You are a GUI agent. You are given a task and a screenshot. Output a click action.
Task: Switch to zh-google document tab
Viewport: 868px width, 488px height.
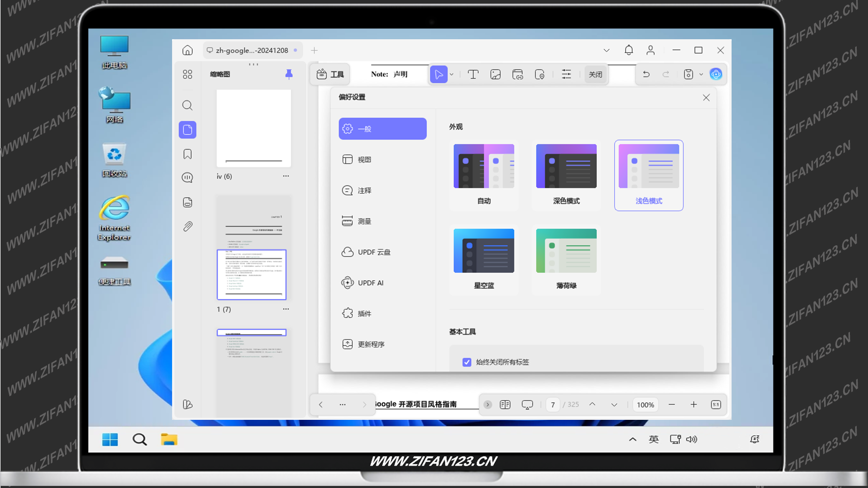pos(252,50)
